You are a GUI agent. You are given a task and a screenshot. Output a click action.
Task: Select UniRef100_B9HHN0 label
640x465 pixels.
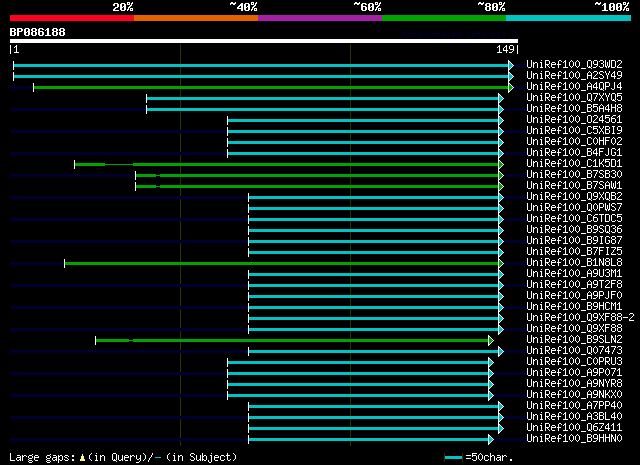pos(574,439)
